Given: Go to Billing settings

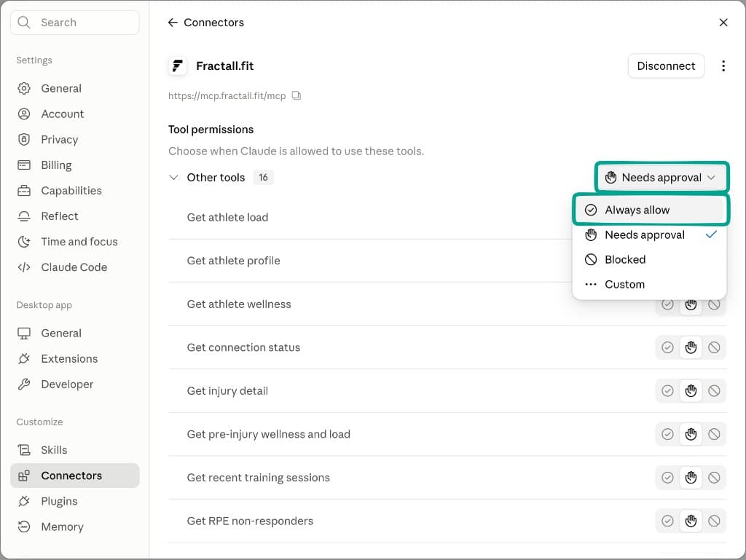Looking at the screenshot, I should [x=75, y=165].
